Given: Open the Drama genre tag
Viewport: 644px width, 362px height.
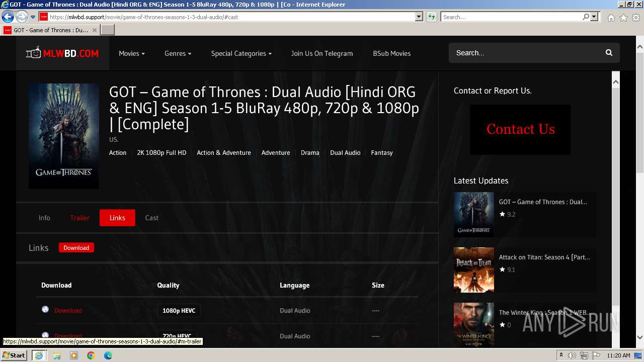Looking at the screenshot, I should (x=310, y=153).
